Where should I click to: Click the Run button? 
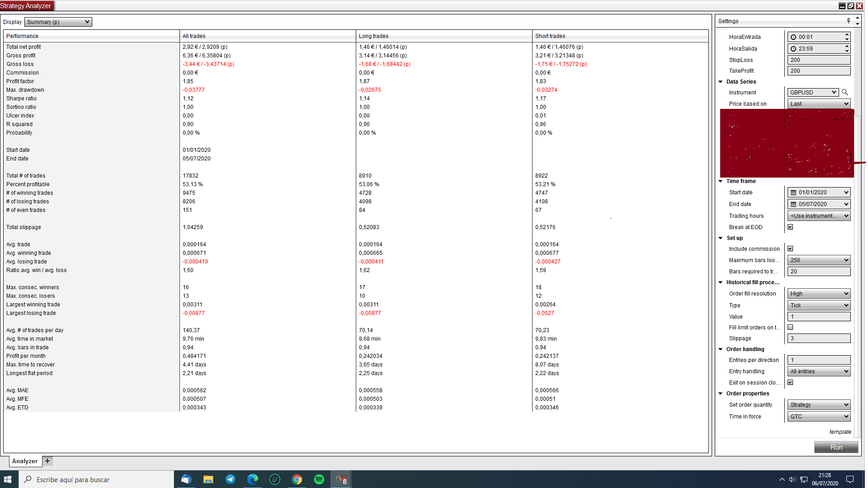click(x=836, y=447)
